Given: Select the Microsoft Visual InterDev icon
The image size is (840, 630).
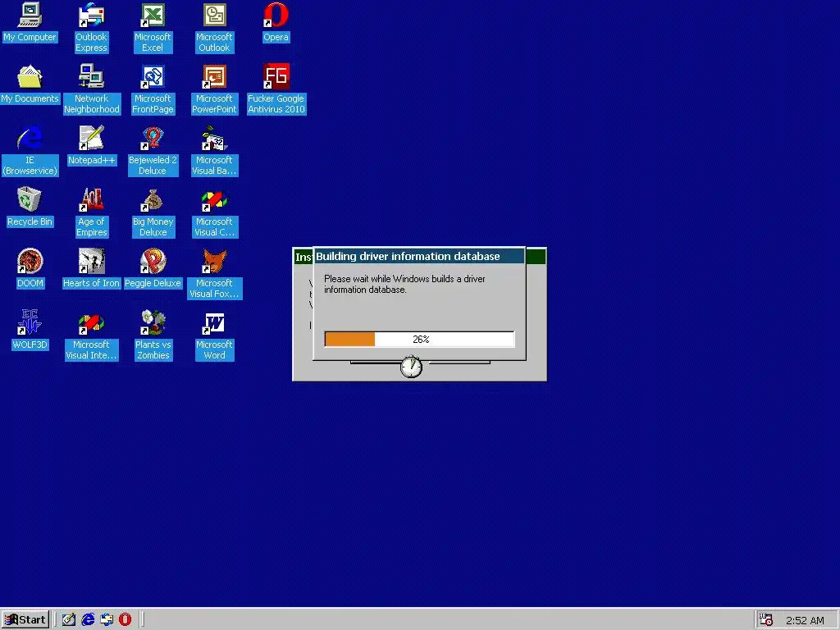Looking at the screenshot, I should click(92, 336).
